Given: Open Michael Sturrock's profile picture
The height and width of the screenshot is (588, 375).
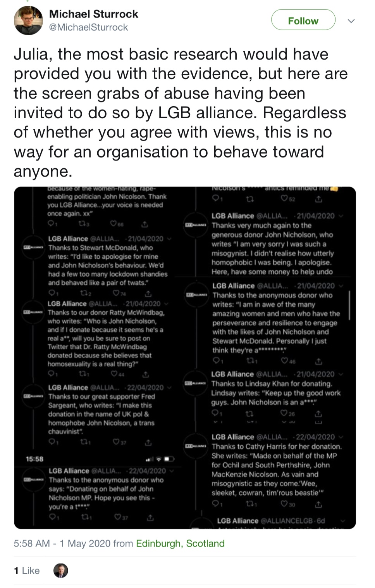Looking at the screenshot, I should pyautogui.click(x=28, y=21).
